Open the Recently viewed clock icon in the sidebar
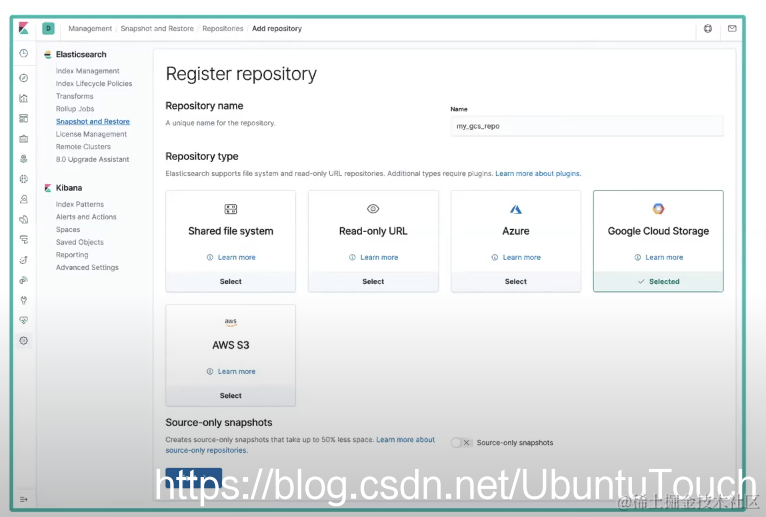The height and width of the screenshot is (517, 766). [x=23, y=53]
